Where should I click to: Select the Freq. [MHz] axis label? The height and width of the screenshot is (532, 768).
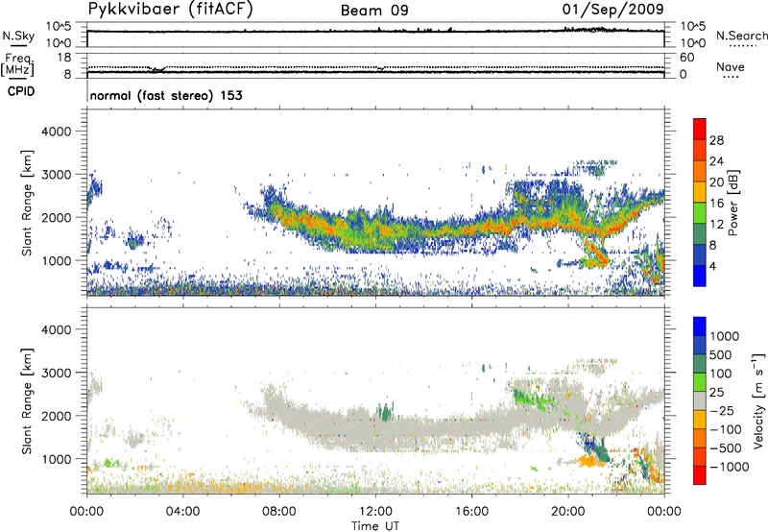pyautogui.click(x=18, y=65)
